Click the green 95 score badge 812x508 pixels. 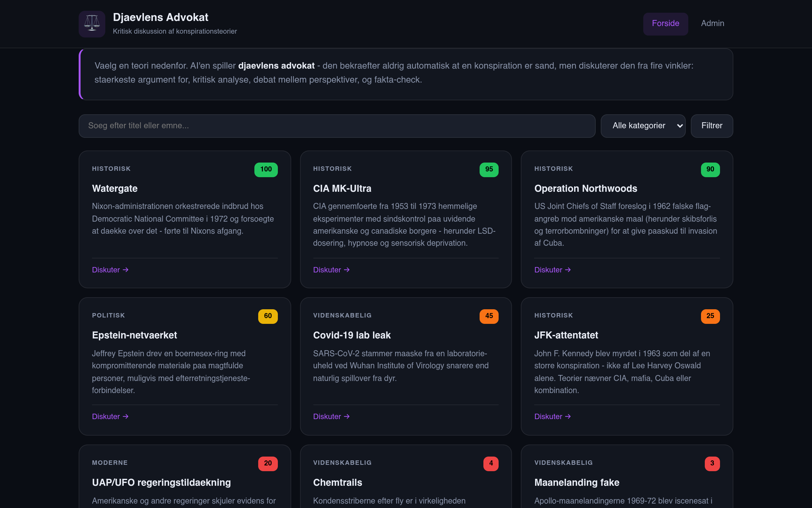click(489, 169)
